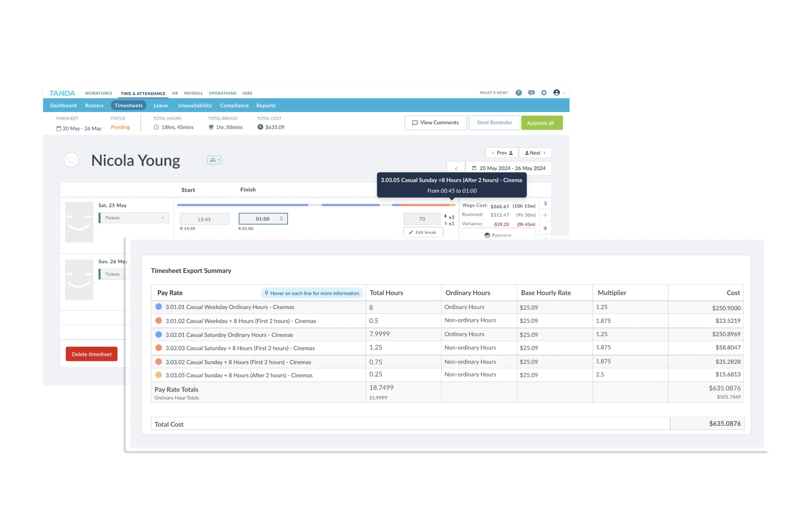
Task: Click the airplane leave icon on the shift panel
Action: coord(545,228)
